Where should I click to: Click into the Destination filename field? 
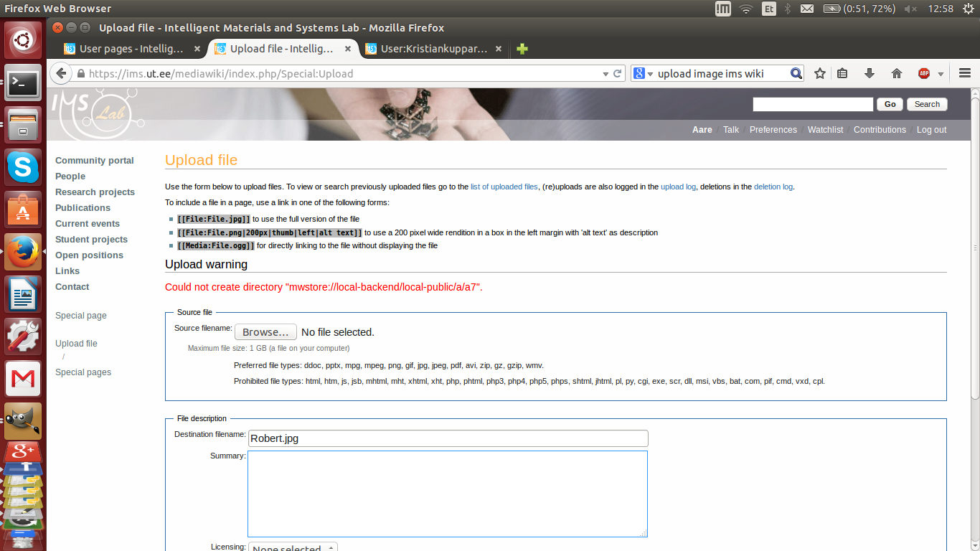tap(448, 438)
